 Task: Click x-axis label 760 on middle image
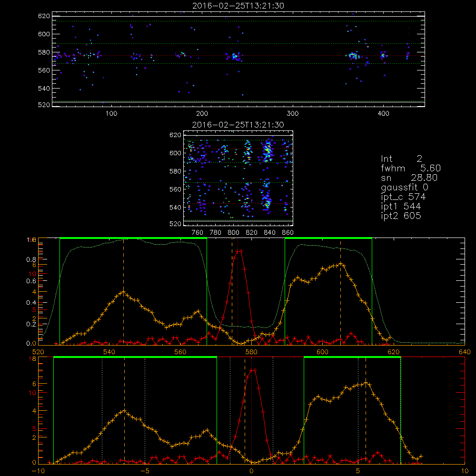(198, 233)
